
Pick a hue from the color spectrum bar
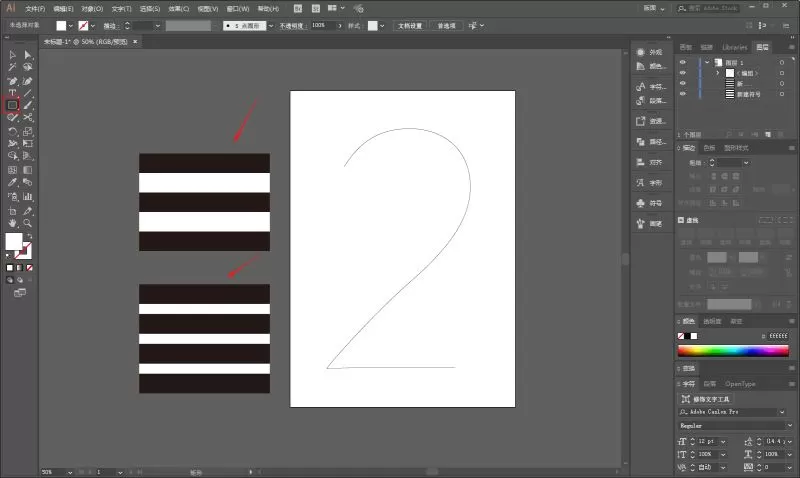point(733,350)
